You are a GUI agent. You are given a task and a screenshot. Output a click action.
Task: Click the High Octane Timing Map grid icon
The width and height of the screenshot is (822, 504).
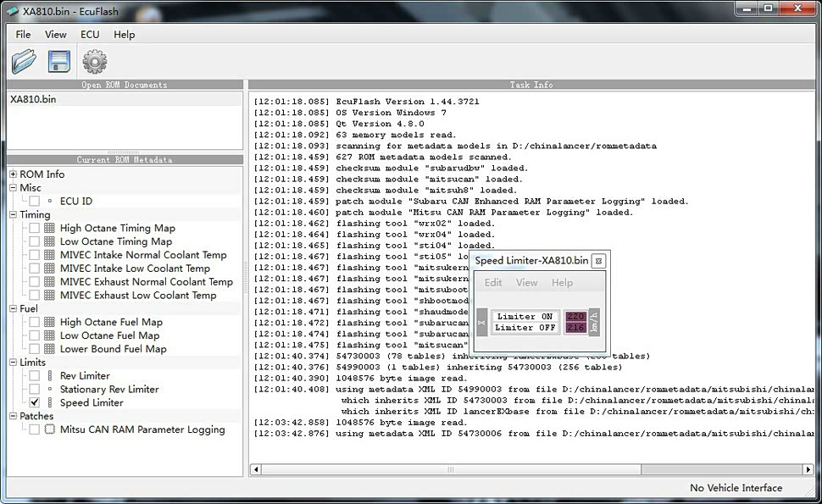[49, 228]
